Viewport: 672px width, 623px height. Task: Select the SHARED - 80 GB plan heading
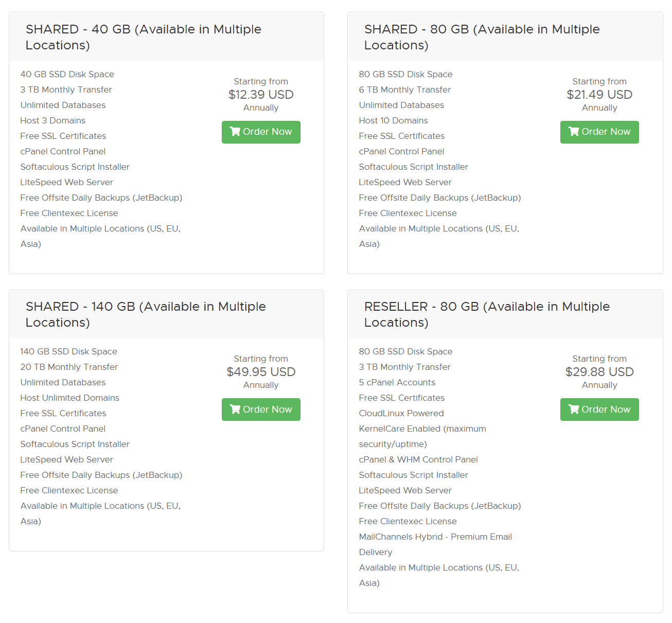tap(482, 37)
